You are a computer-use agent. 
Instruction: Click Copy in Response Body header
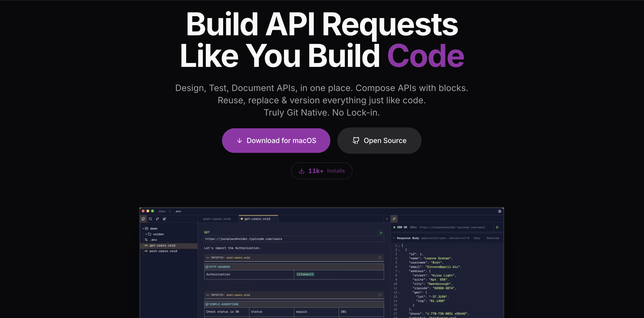[x=477, y=238]
